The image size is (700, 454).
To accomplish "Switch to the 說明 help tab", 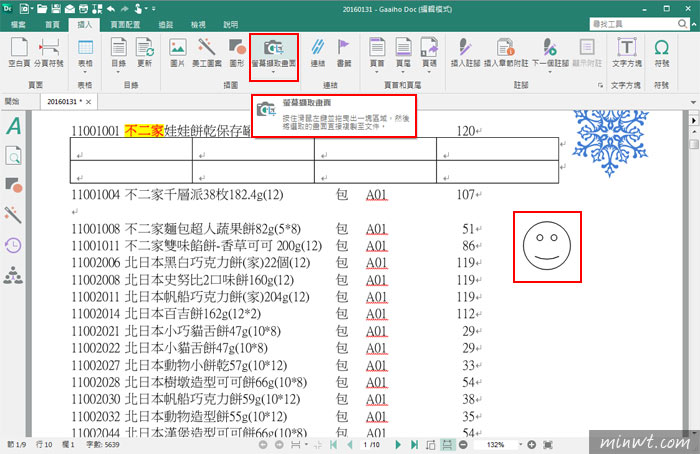I will [x=230, y=25].
